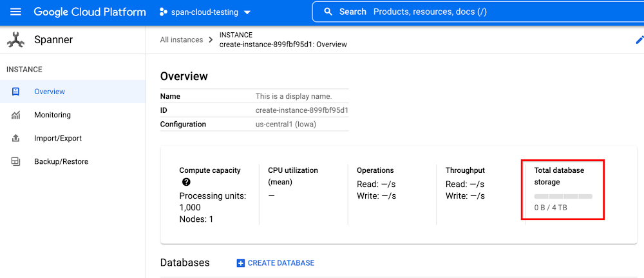The height and width of the screenshot is (278, 644).
Task: Follow the All instances breadcrumb link
Action: (x=182, y=40)
